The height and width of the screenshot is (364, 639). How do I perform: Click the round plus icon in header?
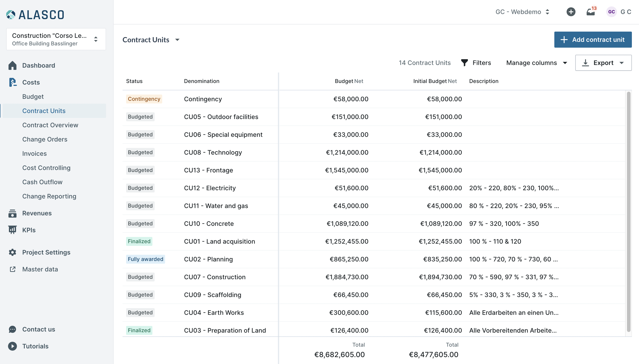571,12
